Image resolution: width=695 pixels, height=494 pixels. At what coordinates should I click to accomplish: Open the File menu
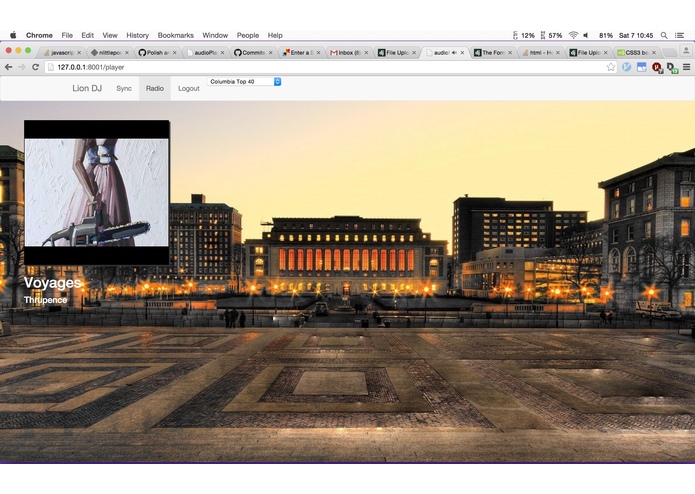point(67,35)
